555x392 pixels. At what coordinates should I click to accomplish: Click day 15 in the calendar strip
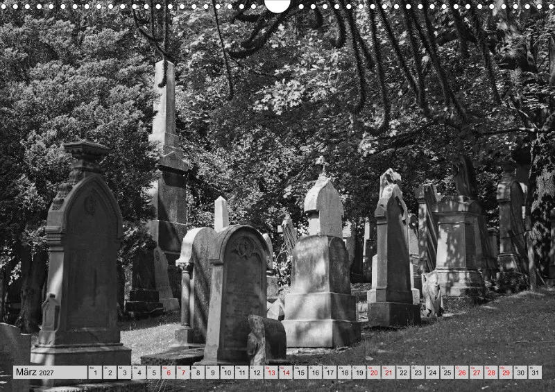(x=300, y=373)
